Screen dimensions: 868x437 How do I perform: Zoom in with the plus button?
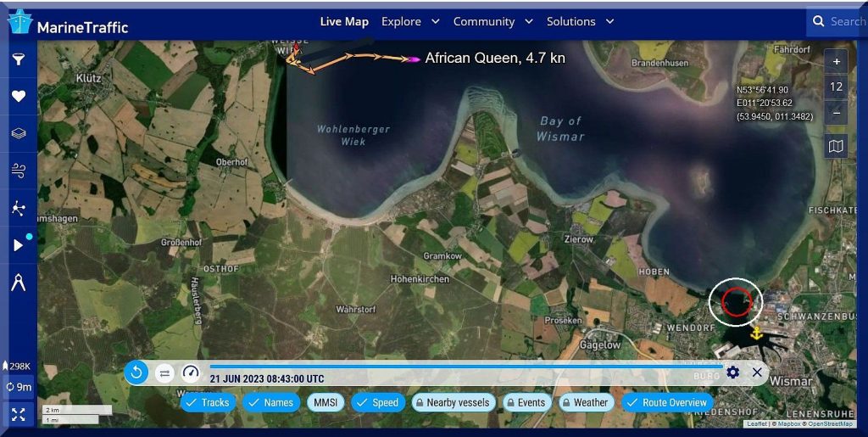click(x=836, y=61)
